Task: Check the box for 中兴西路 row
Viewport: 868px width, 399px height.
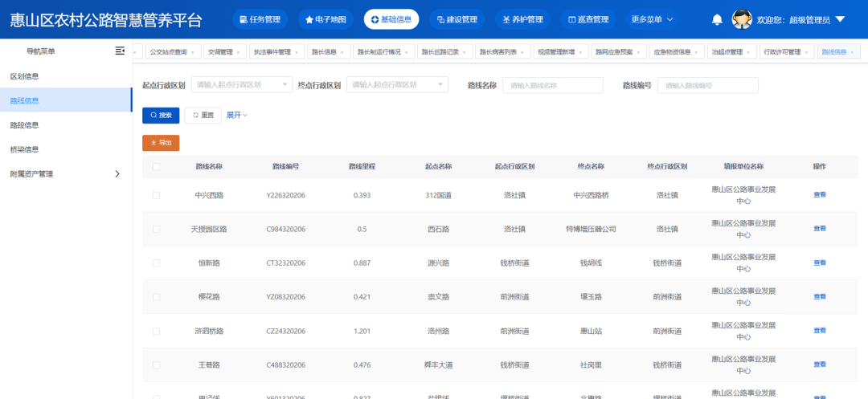Action: pyautogui.click(x=156, y=195)
